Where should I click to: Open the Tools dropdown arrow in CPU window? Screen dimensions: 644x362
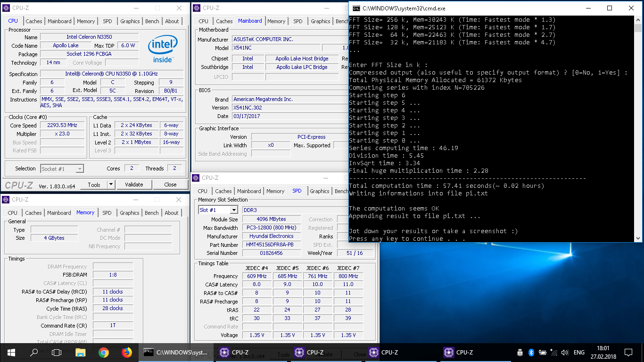pyautogui.click(x=111, y=185)
